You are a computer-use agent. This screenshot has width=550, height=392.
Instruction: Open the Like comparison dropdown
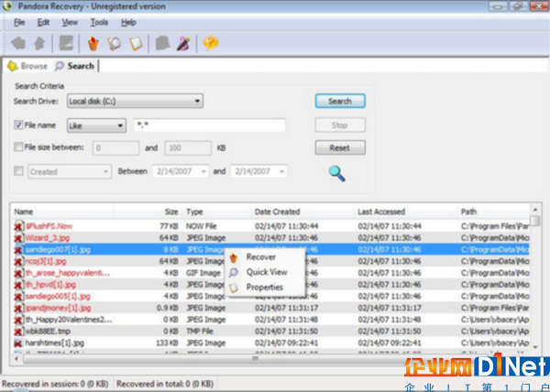point(96,125)
